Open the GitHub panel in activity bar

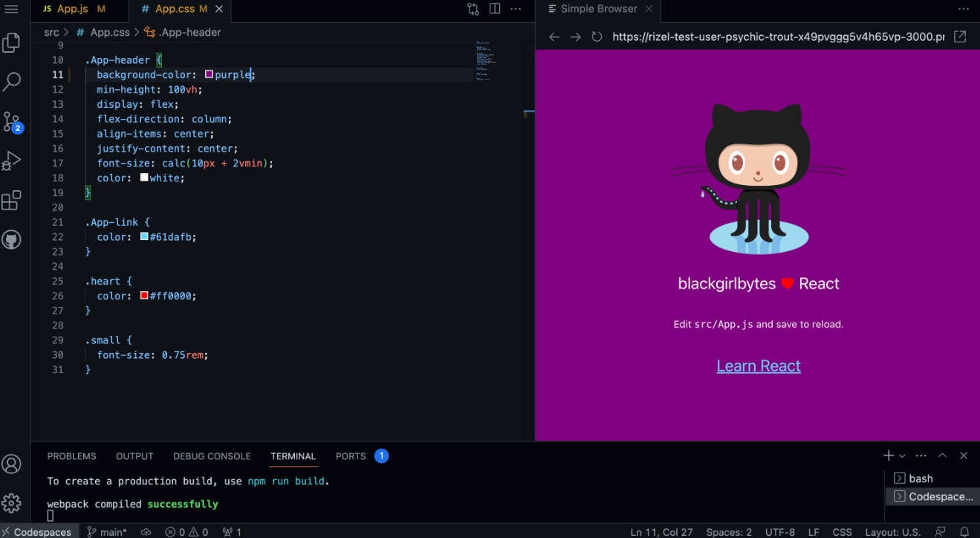click(12, 240)
